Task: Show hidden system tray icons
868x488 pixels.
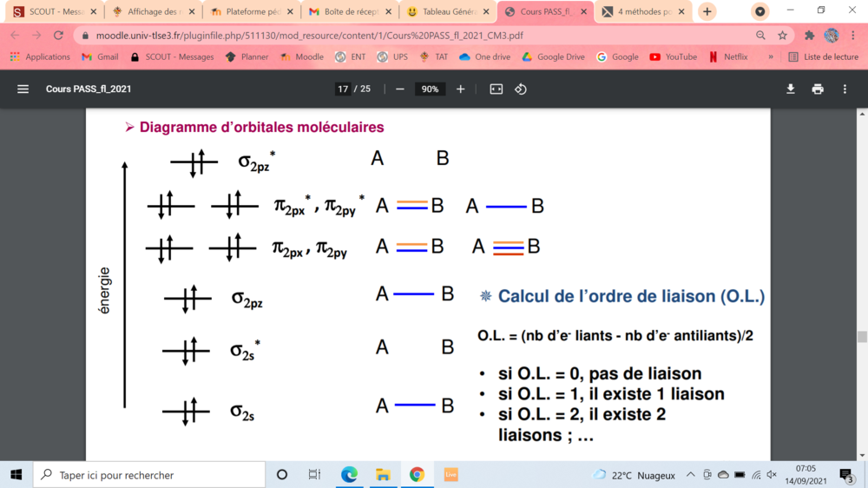Action: tap(691, 475)
